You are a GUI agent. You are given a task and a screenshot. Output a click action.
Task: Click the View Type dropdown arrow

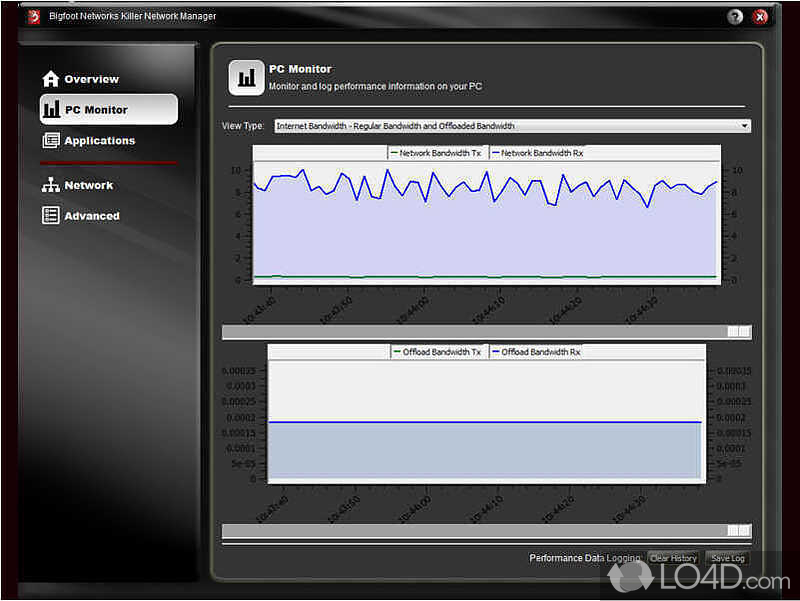[x=744, y=126]
